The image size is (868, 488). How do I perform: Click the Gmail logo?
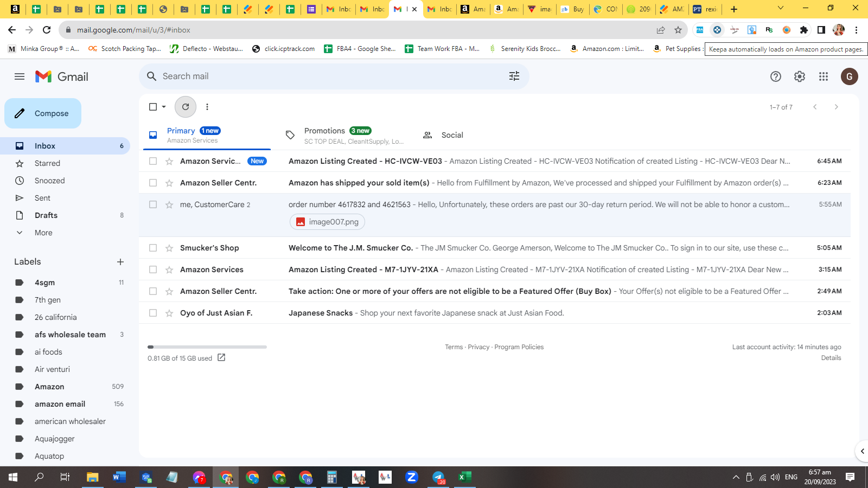pos(62,76)
